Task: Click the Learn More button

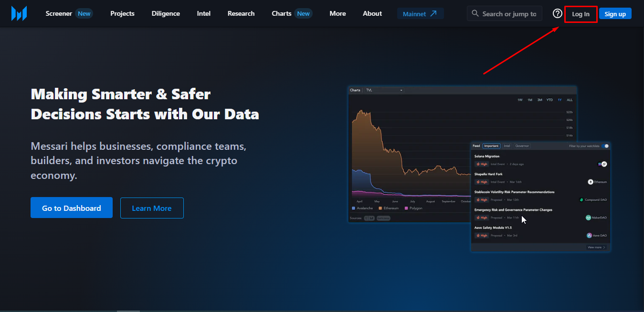Action: click(152, 208)
